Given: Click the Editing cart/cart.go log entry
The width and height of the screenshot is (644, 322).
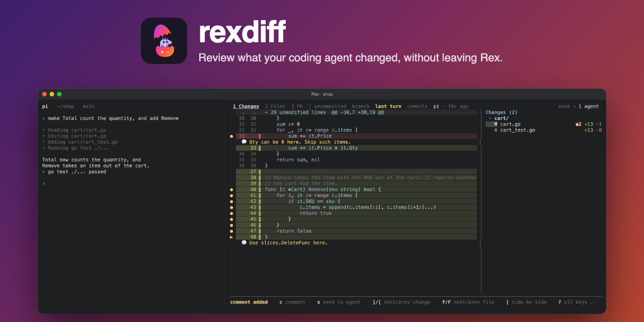Looking at the screenshot, I should [x=74, y=136].
